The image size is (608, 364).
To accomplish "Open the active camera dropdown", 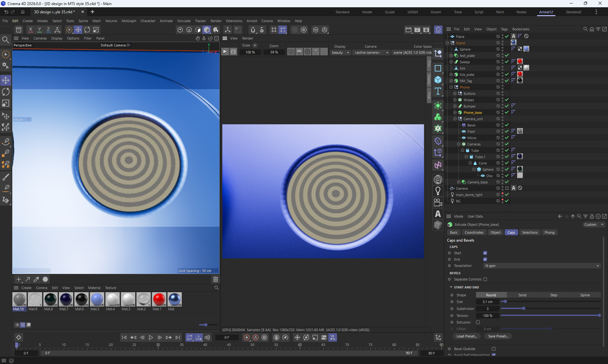I will pyautogui.click(x=371, y=52).
